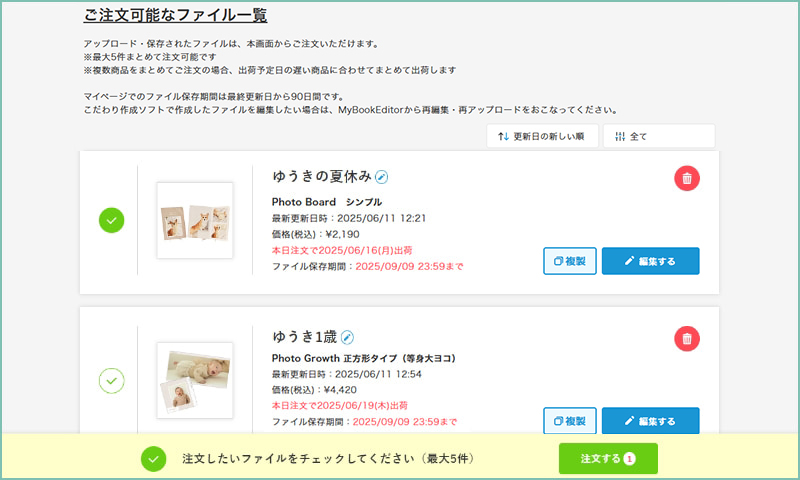Open the ゆうき1歳 thumbnail preview
The image size is (800, 480).
click(x=195, y=381)
